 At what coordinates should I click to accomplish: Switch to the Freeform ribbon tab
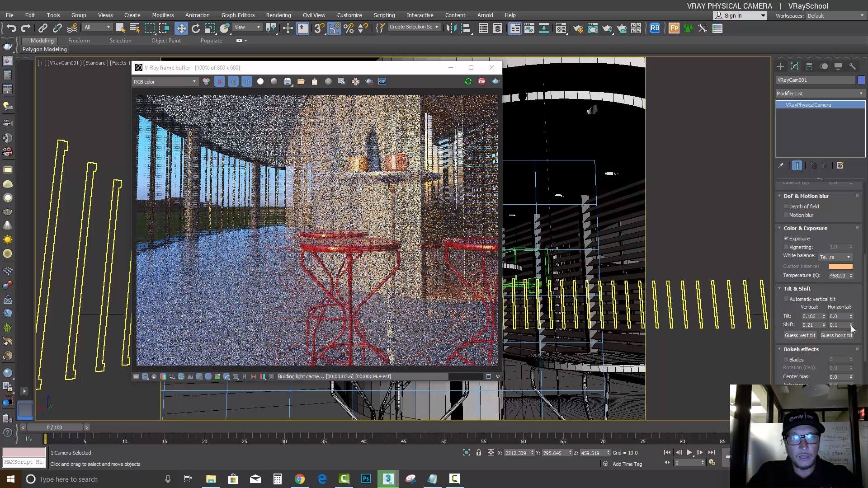pyautogui.click(x=79, y=41)
